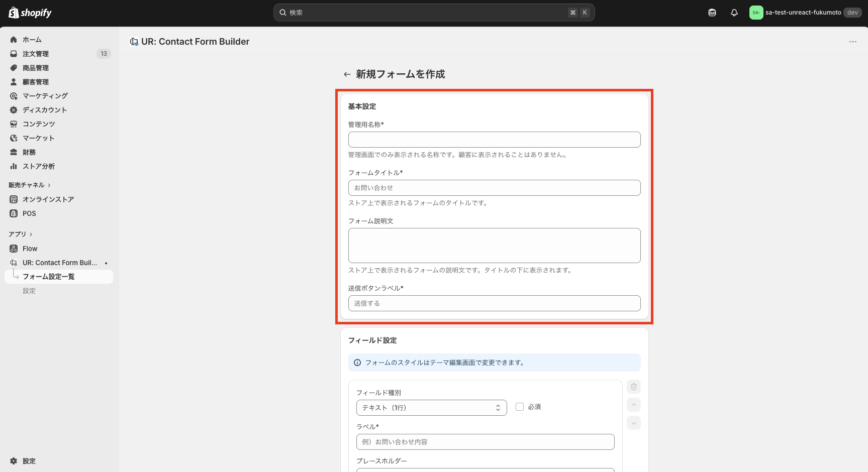
Task: Open the sa-test-unreact-fukumoto account menu
Action: pos(805,13)
